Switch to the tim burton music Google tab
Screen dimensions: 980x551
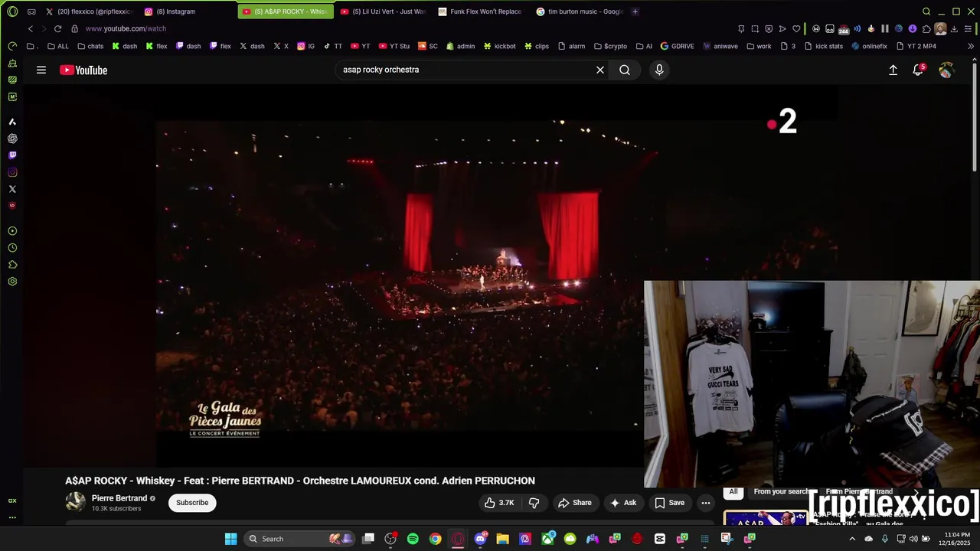coord(580,11)
